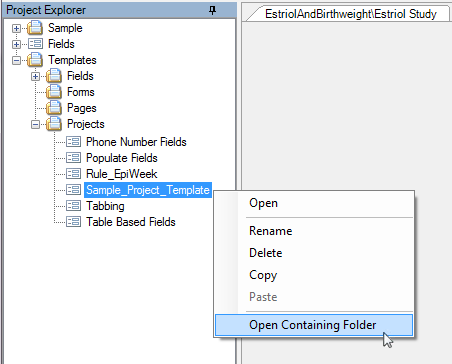This screenshot has width=452, height=364.
Task: Click the Forms folder icon
Action: (x=54, y=92)
